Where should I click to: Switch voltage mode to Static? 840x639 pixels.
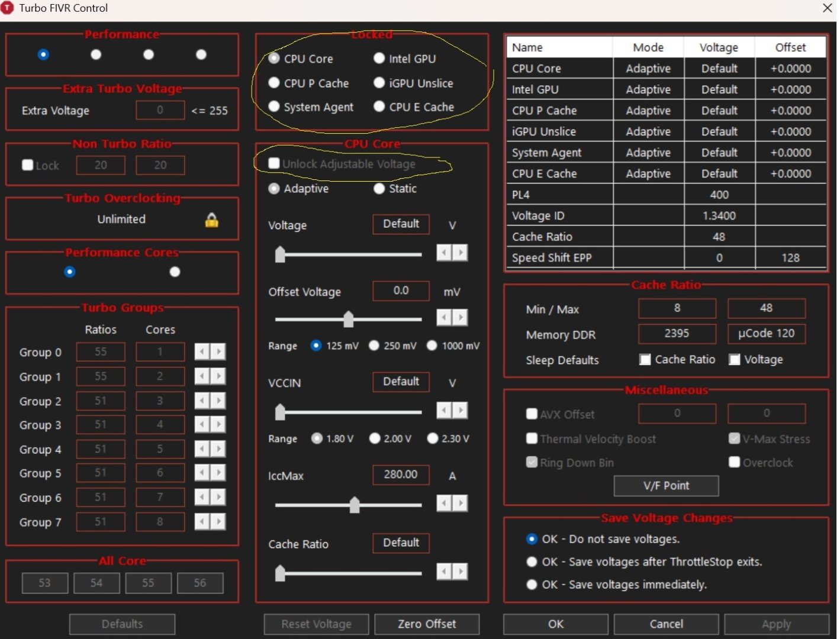(379, 188)
